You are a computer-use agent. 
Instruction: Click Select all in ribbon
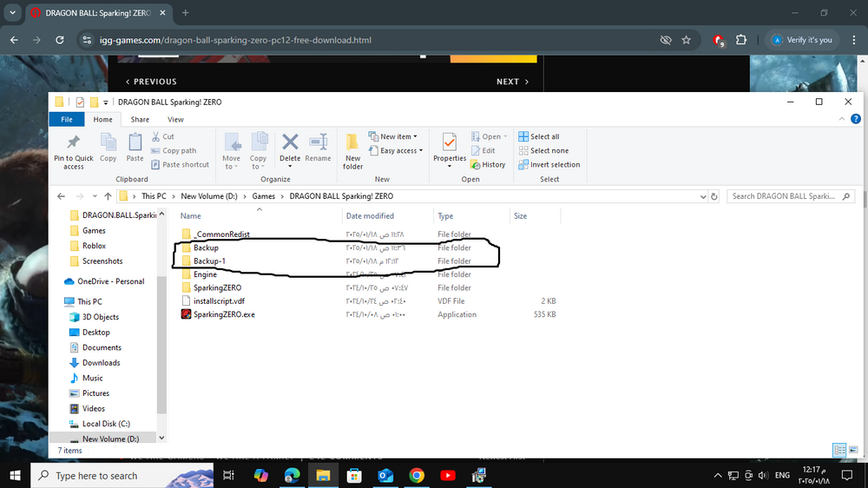tap(539, 136)
